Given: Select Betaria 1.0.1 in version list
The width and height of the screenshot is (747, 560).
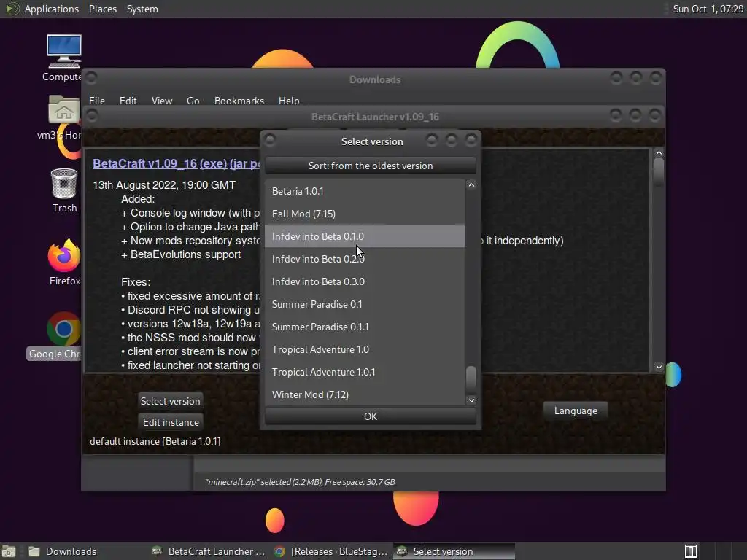Looking at the screenshot, I should point(365,191).
